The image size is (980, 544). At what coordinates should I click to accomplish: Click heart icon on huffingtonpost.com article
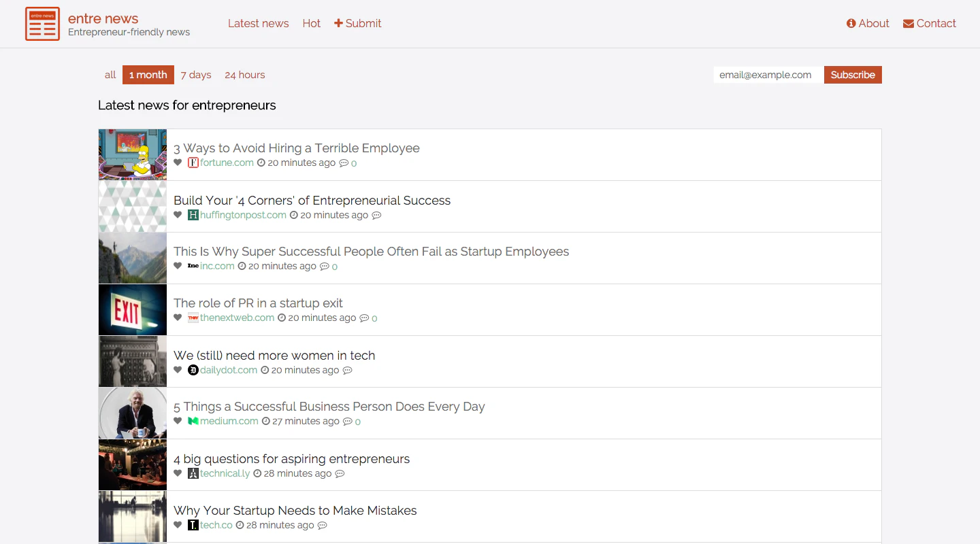pyautogui.click(x=178, y=215)
